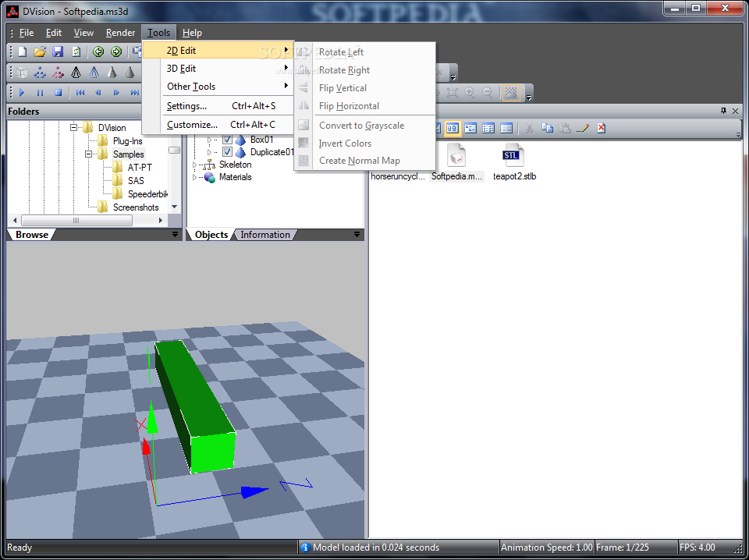Open image toolbar options dropdown arrow
The image size is (749, 560).
[529, 97]
